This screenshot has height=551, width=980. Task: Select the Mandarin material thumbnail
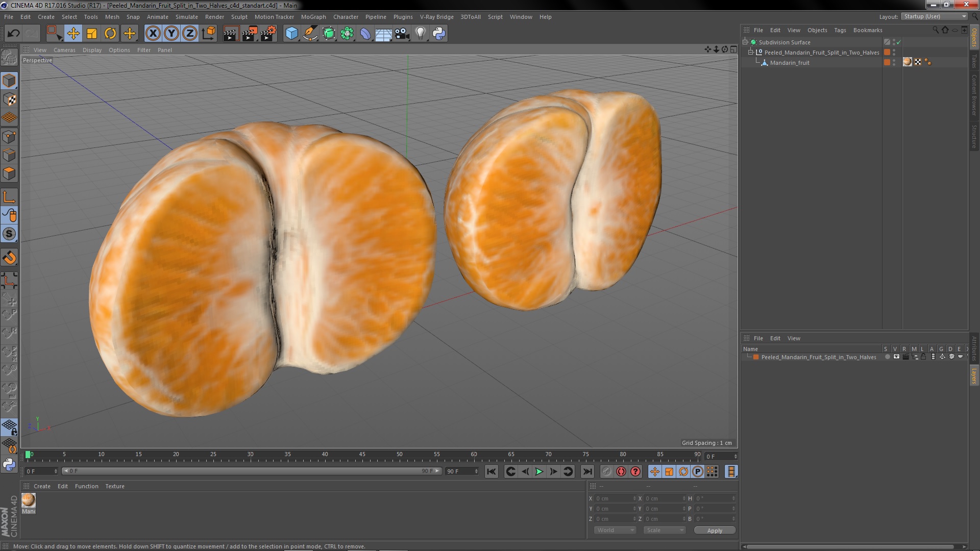point(29,500)
